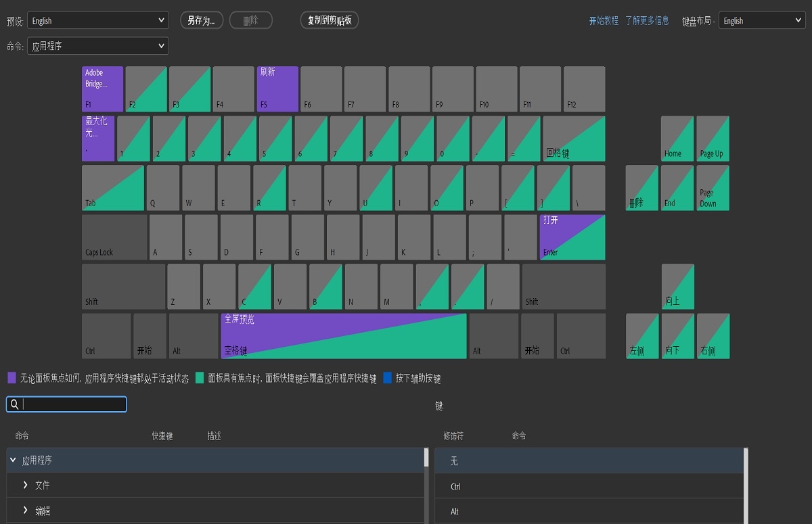Click the F1 Adobe Bridge key
Viewport: 812px width, 524px height.
102,89
